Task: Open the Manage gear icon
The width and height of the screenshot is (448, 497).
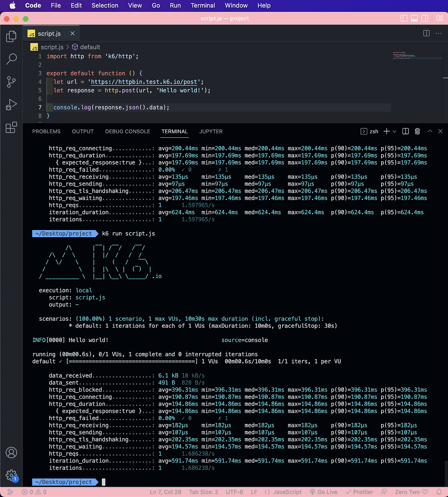Action: [11, 475]
